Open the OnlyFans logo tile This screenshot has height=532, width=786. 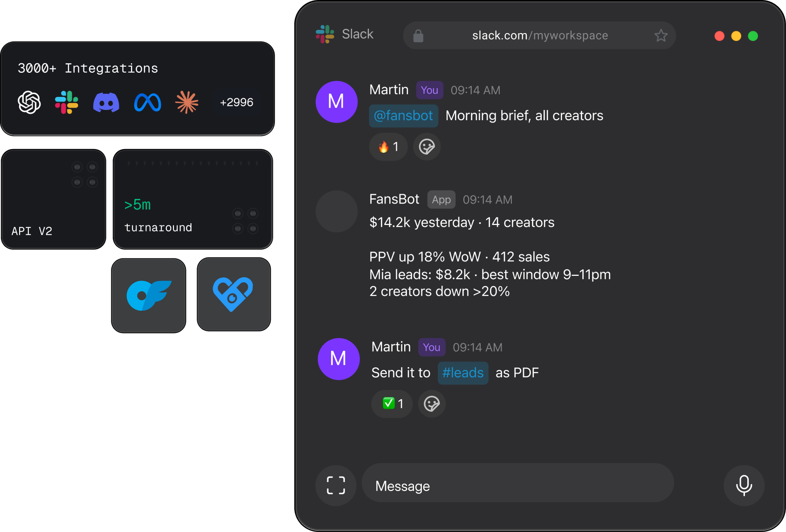point(149,296)
